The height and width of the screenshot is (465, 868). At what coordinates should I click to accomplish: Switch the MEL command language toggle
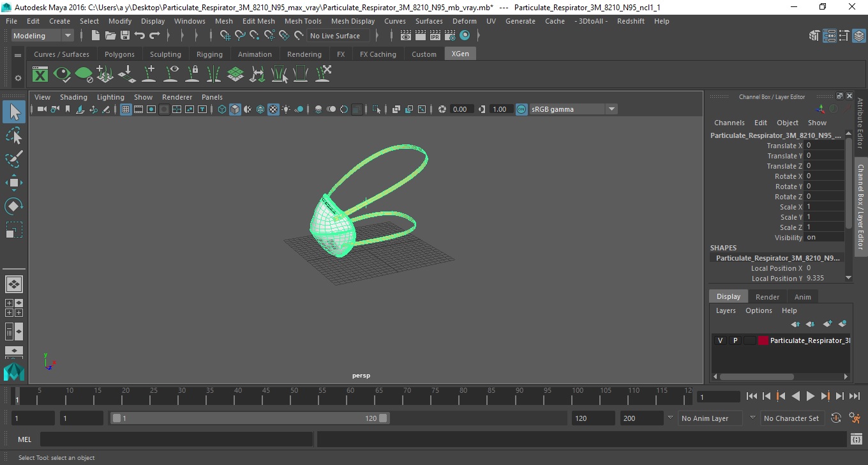[x=24, y=439]
